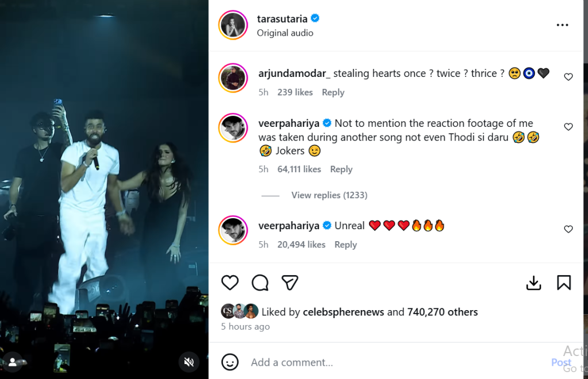
Task: View the 740,270 others likes list
Action: tap(442, 312)
